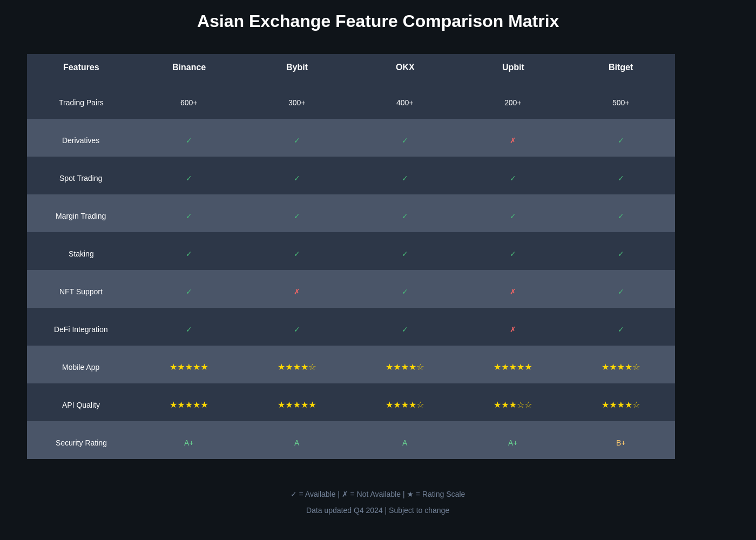Click the Upbit Spot Trading checkmark
The height and width of the screenshot is (540, 756).
click(x=513, y=178)
